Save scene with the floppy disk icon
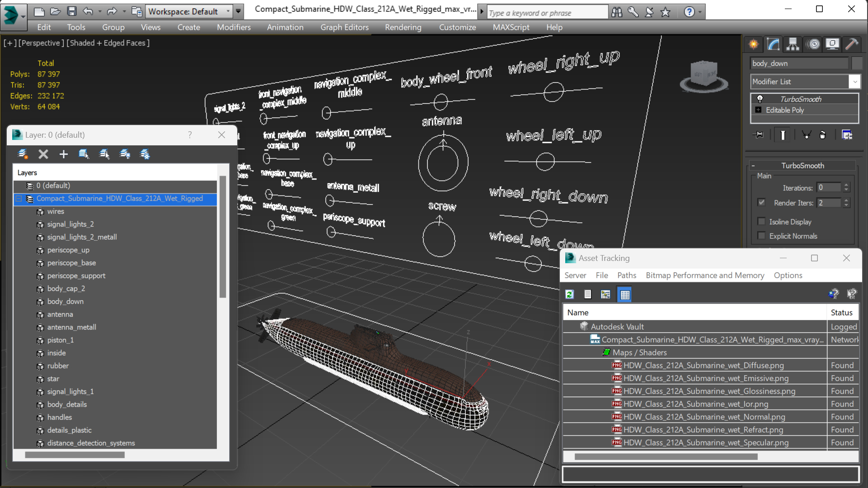The width and height of the screenshot is (868, 488). (x=71, y=11)
